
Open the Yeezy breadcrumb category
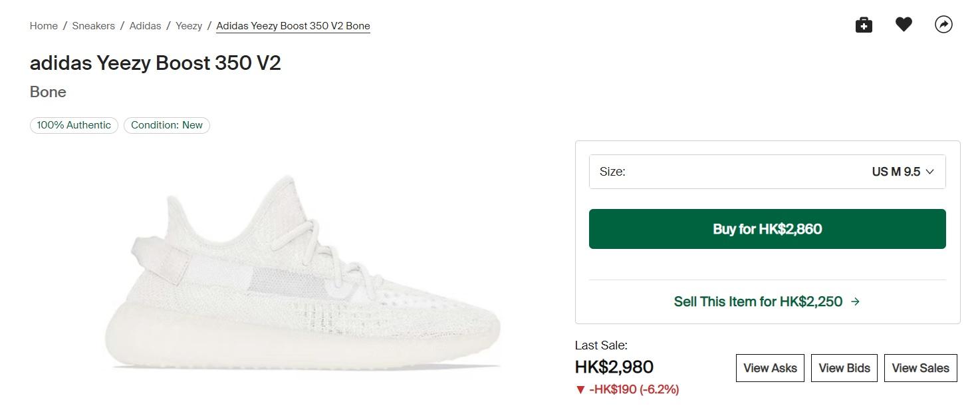coord(189,26)
